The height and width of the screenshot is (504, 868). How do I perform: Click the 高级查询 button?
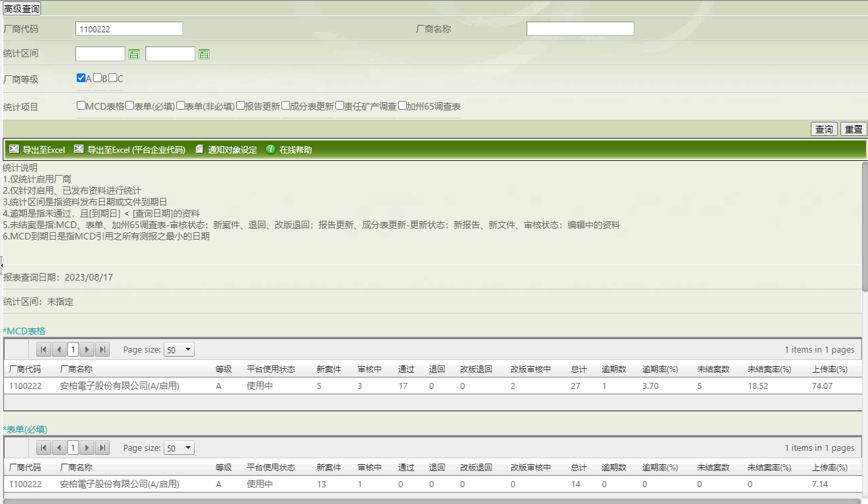click(22, 9)
